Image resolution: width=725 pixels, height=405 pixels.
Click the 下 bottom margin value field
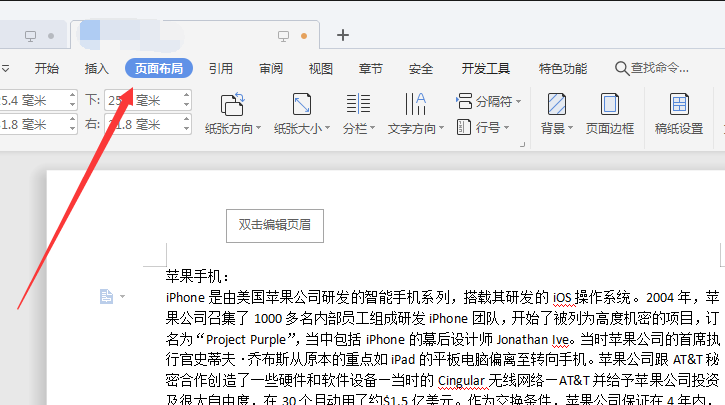140,101
